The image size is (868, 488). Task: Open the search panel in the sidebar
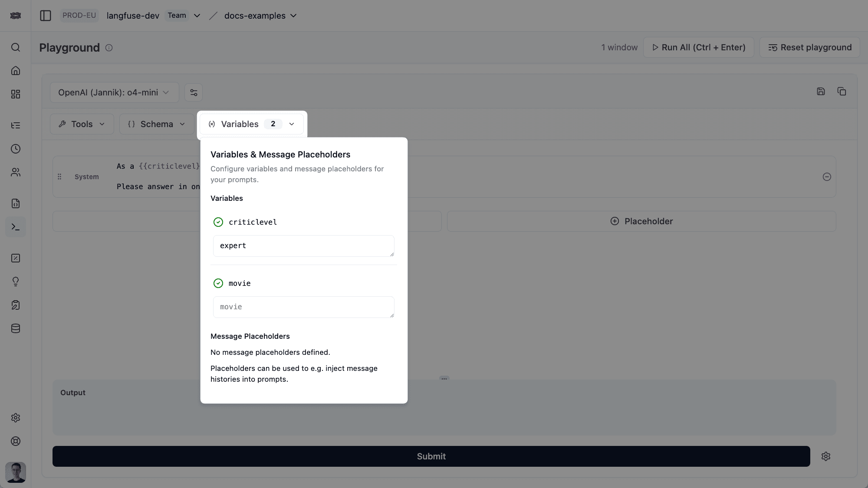coord(16,47)
